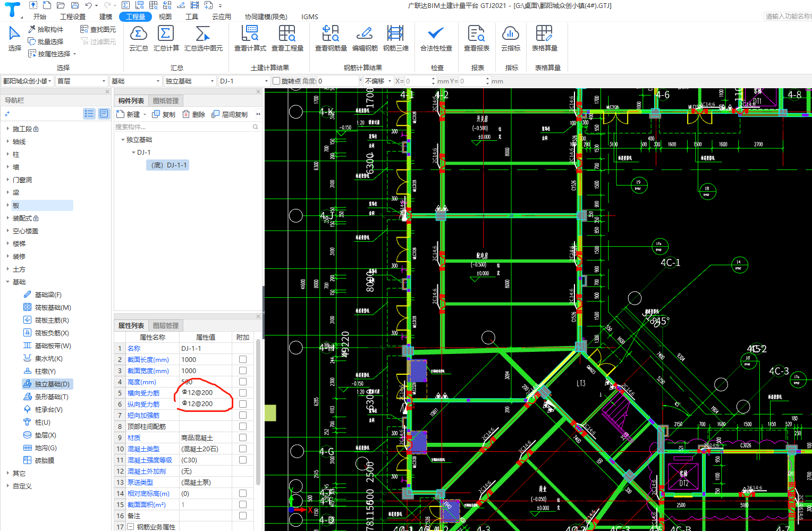
Task: Switch to 图纸管理 tab beside 构件列表
Action: [x=166, y=100]
